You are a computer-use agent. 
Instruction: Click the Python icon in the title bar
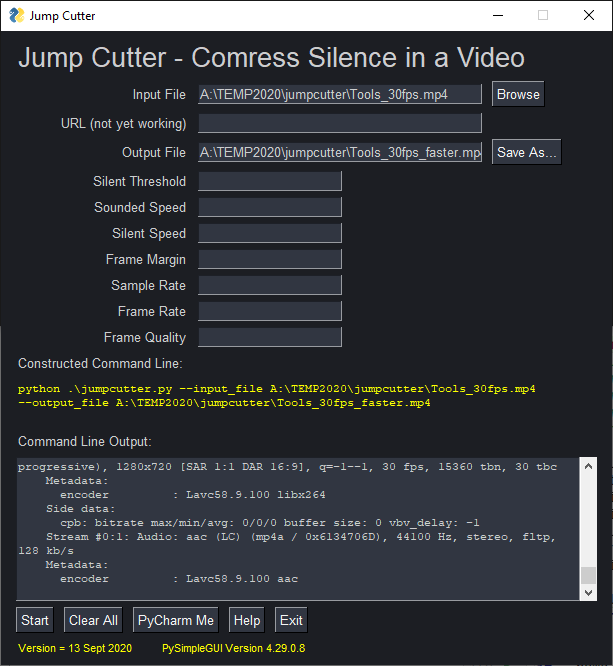16,15
